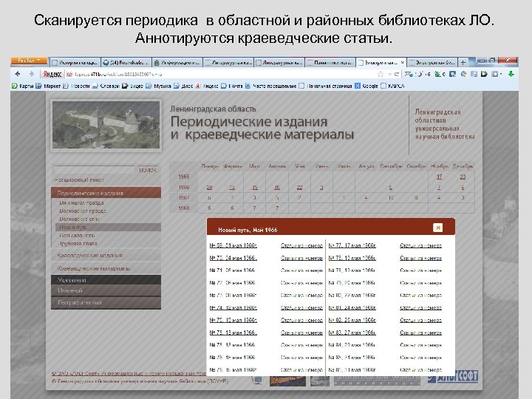Viewport: 532px width, 399px height.
Task: Close the Новый путь, Май 1966 popup
Action: point(437,228)
